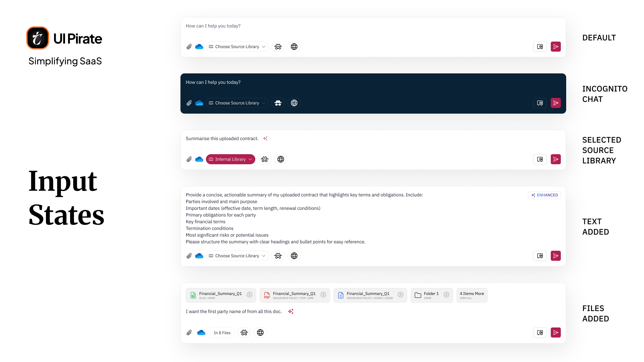The image size is (644, 362).
Task: Click the cloud icon beside Internal Library
Action: pyautogui.click(x=199, y=159)
